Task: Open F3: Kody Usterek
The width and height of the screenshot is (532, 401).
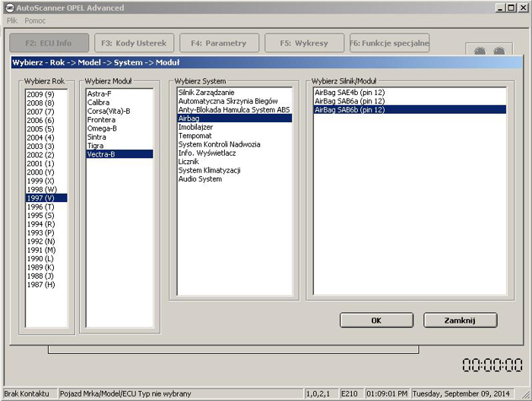Action: click(134, 43)
